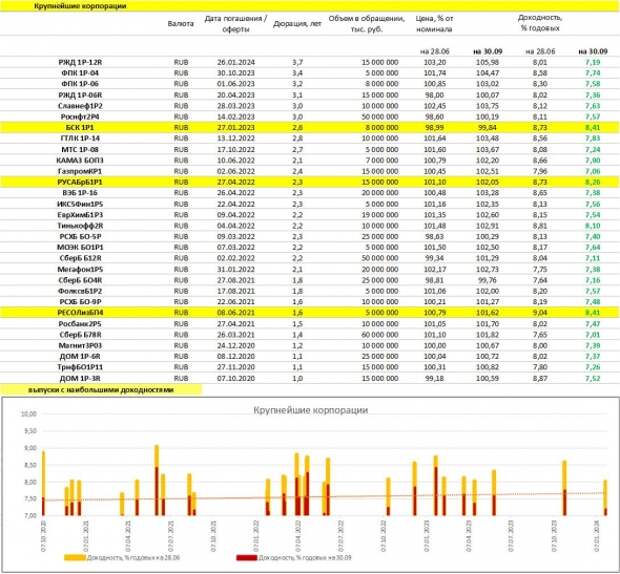This screenshot has height=574, width=620.
Task: Select the "ВЭБ 1Р-16" bond name
Action: 80,193
